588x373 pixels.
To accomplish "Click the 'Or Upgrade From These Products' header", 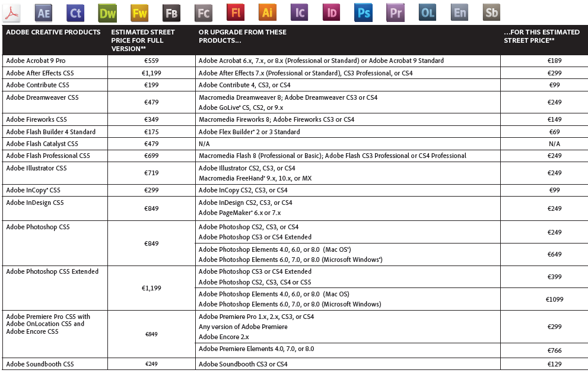I will 243,36.
